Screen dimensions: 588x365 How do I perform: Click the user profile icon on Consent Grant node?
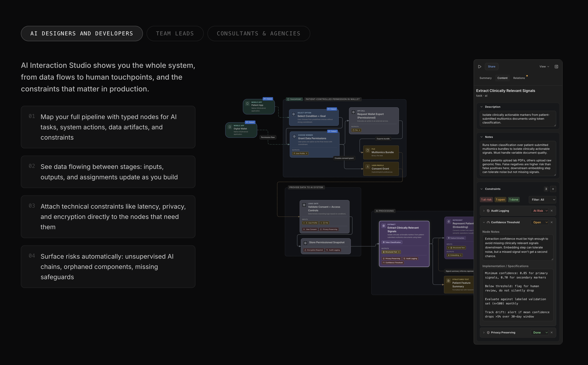coord(367,167)
